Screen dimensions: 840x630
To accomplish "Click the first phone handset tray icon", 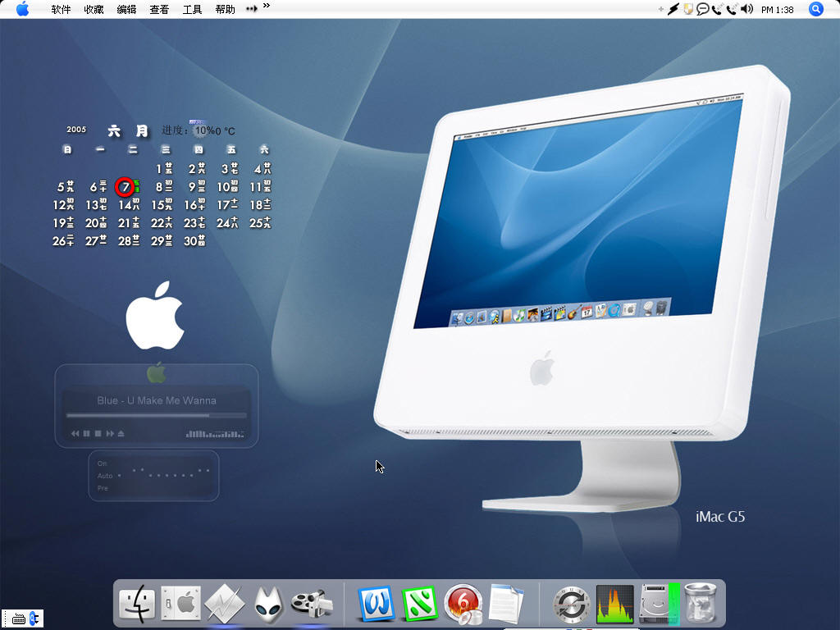I will 717,9.
